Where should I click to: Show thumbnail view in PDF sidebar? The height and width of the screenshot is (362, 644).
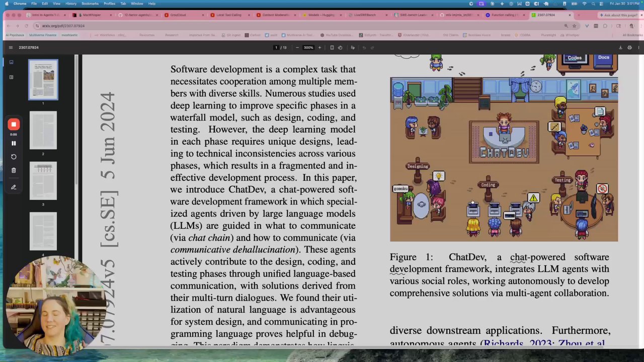pyautogui.click(x=11, y=62)
